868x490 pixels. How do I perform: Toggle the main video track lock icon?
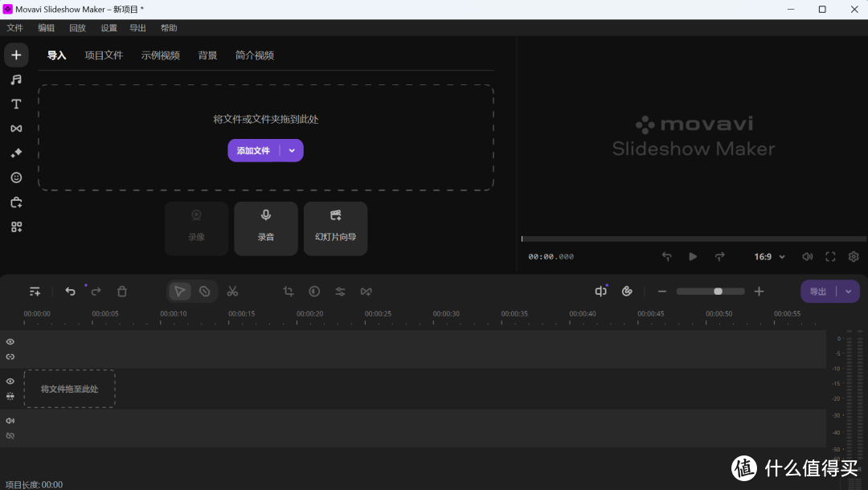coord(10,396)
